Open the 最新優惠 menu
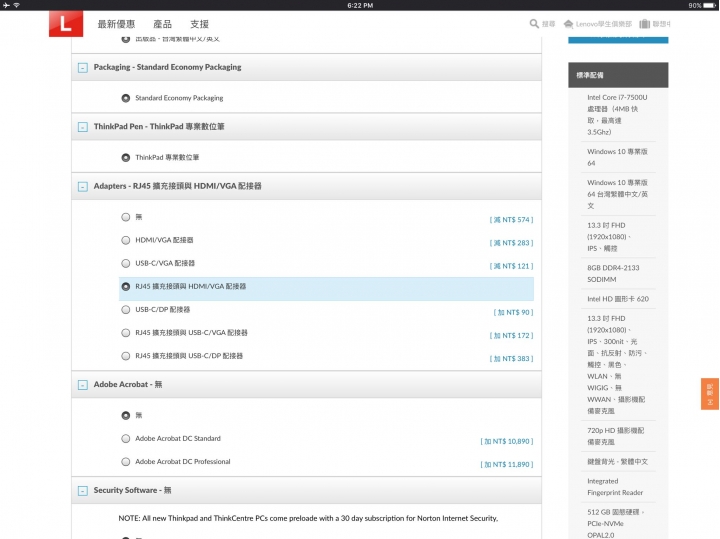 [x=116, y=24]
